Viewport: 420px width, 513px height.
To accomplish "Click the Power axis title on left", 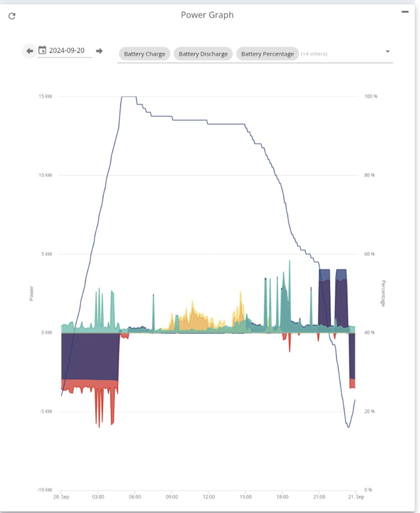I will click(x=31, y=293).
